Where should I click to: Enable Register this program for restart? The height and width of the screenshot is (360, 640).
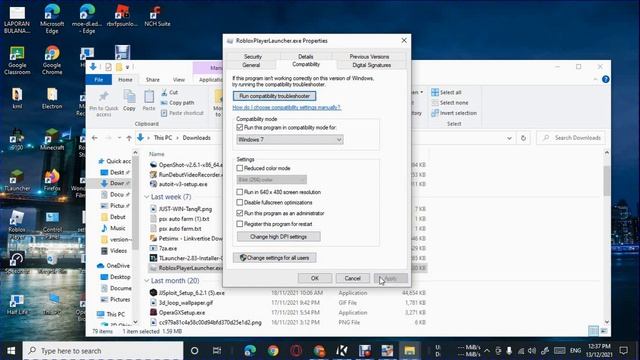point(240,224)
